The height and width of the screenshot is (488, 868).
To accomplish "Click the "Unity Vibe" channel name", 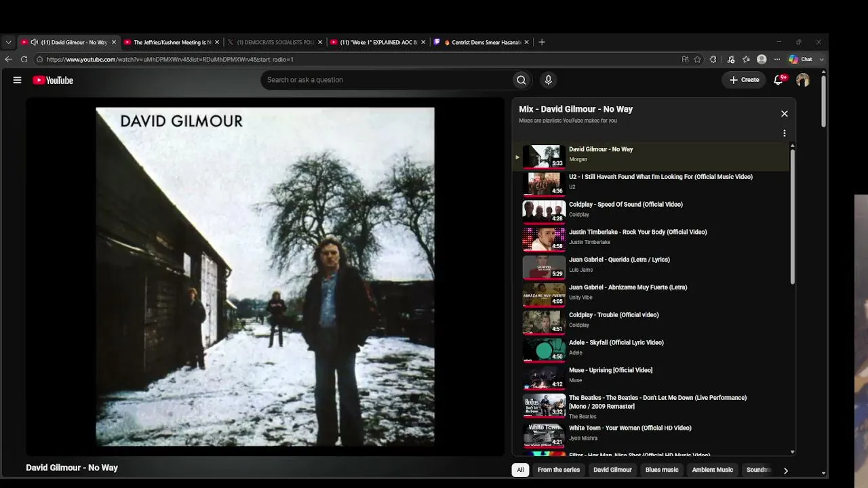I will tap(580, 298).
